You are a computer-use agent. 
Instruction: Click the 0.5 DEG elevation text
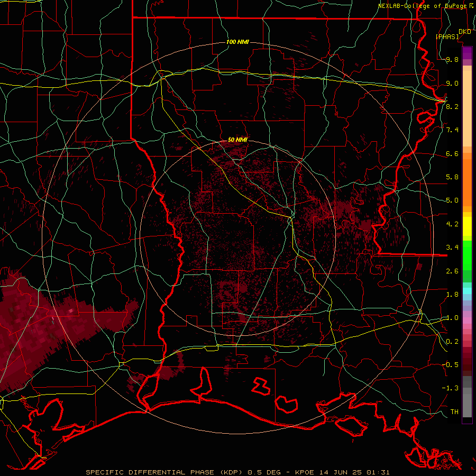[x=264, y=472]
